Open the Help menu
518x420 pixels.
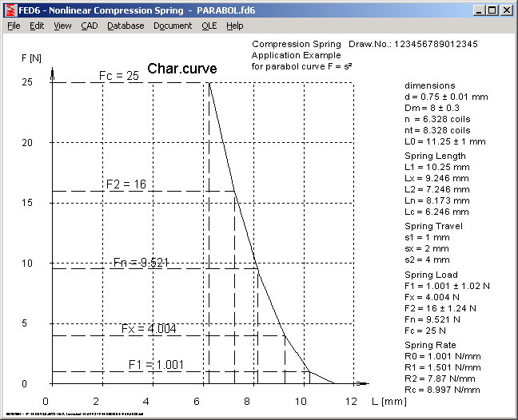point(234,26)
